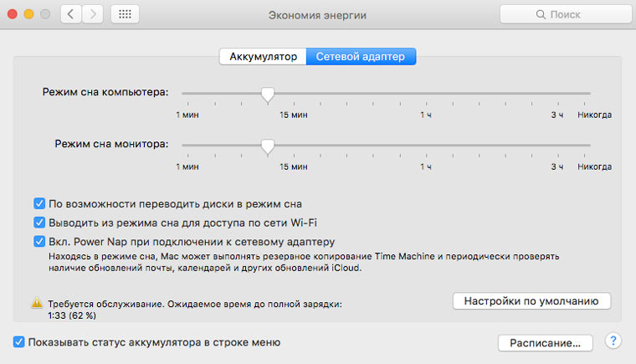Image resolution: width=636 pixels, height=364 pixels.
Task: Toggle Power Nap on power adapter
Action: tap(38, 241)
